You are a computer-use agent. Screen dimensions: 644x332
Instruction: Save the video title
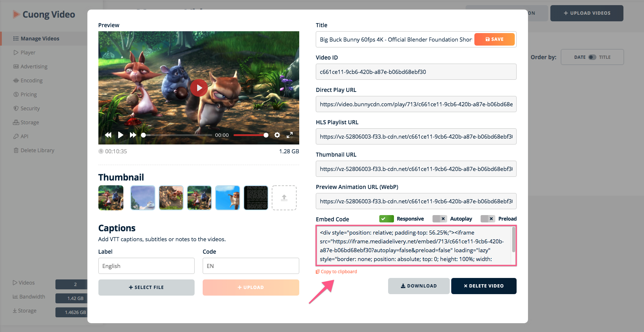pyautogui.click(x=495, y=39)
